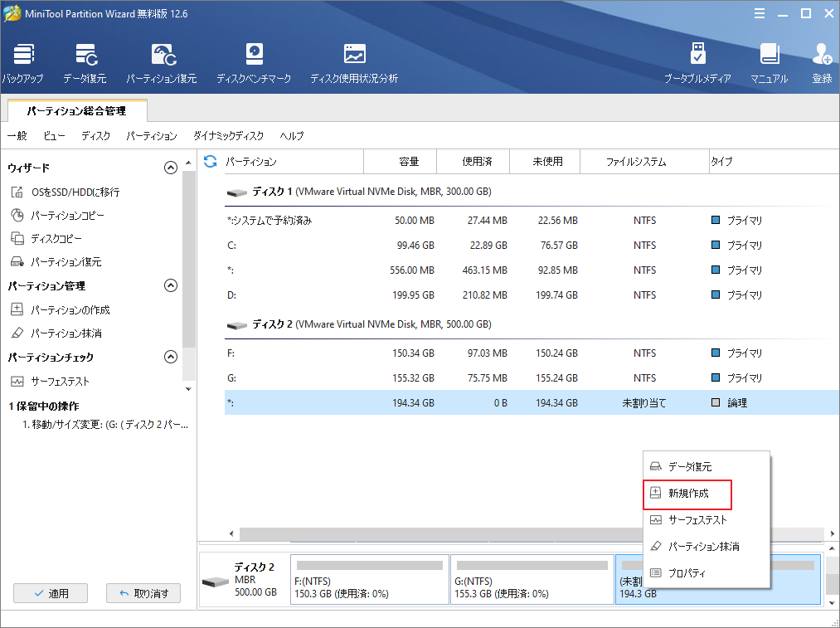Open the バックアップ tool
This screenshot has width=840, height=628.
[23, 62]
